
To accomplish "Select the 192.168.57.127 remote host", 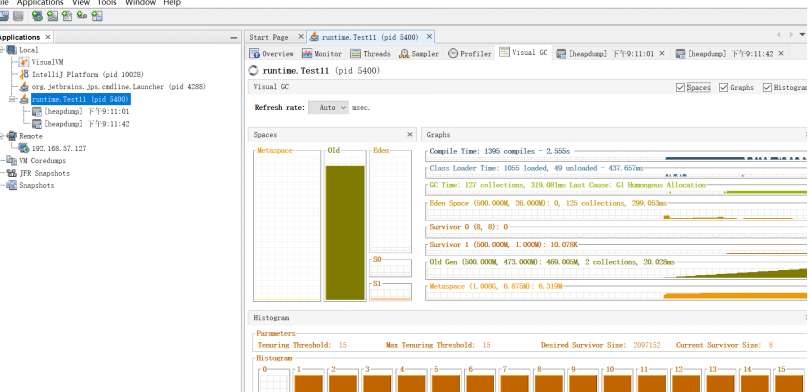I will point(59,148).
